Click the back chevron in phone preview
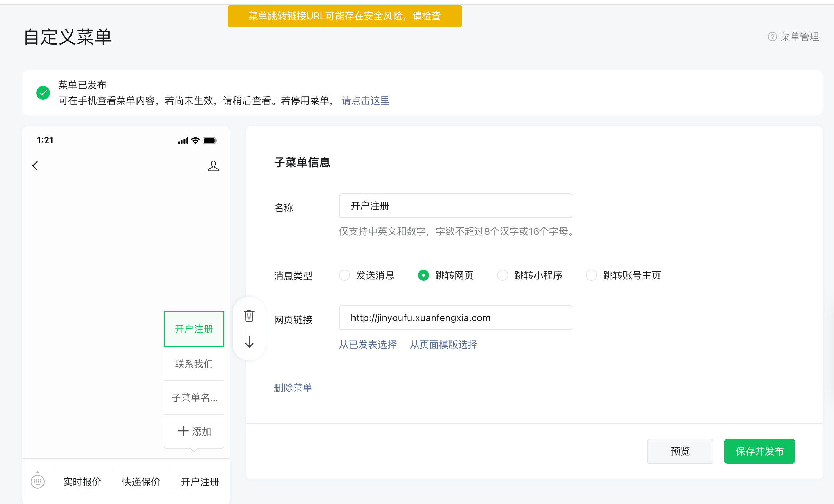 [x=35, y=166]
